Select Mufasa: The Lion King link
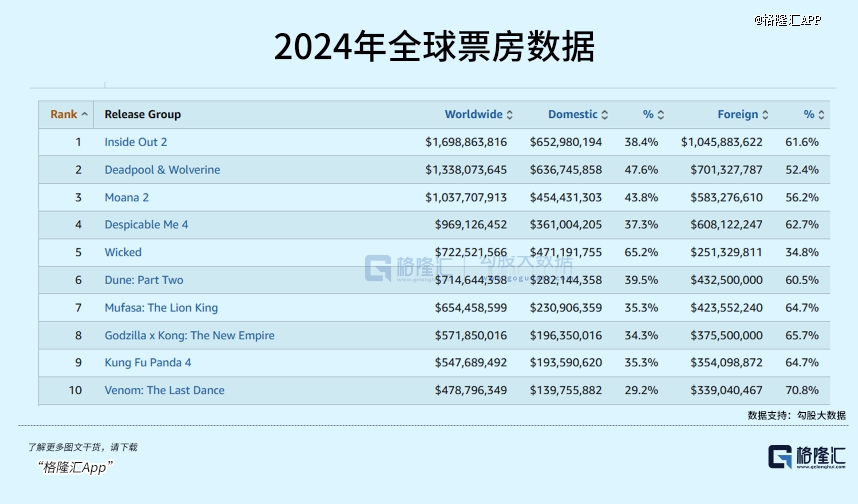 (161, 308)
